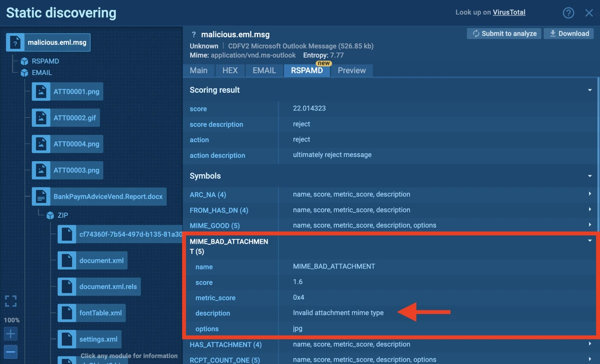
Task: Click the ZIP module cube icon
Action: tap(50, 215)
